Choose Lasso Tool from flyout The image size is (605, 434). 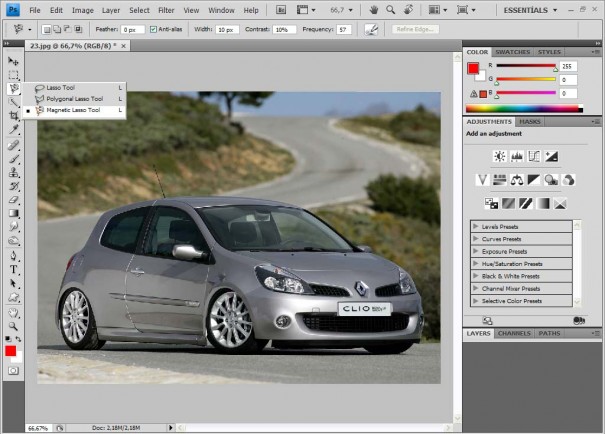pos(74,88)
